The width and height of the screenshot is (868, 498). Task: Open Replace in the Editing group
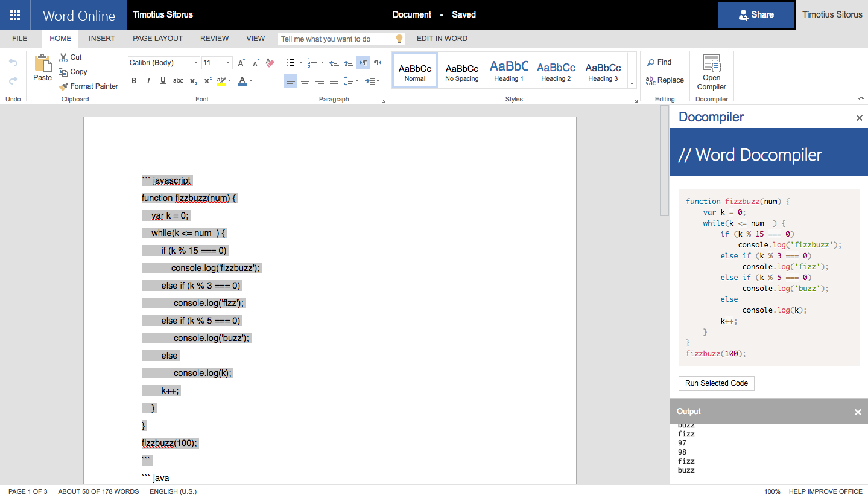coord(665,80)
